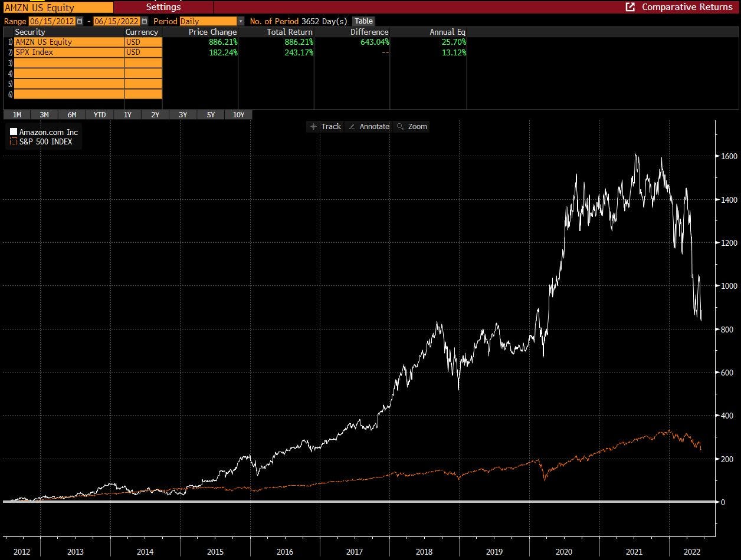Click the Security column header
741x560 pixels.
[30, 32]
